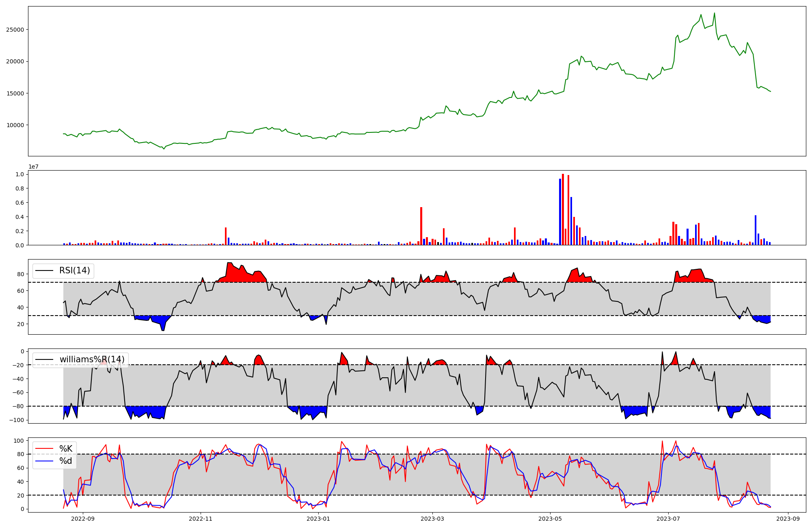Click the 100 tick on the stochastic axis

click(19, 441)
